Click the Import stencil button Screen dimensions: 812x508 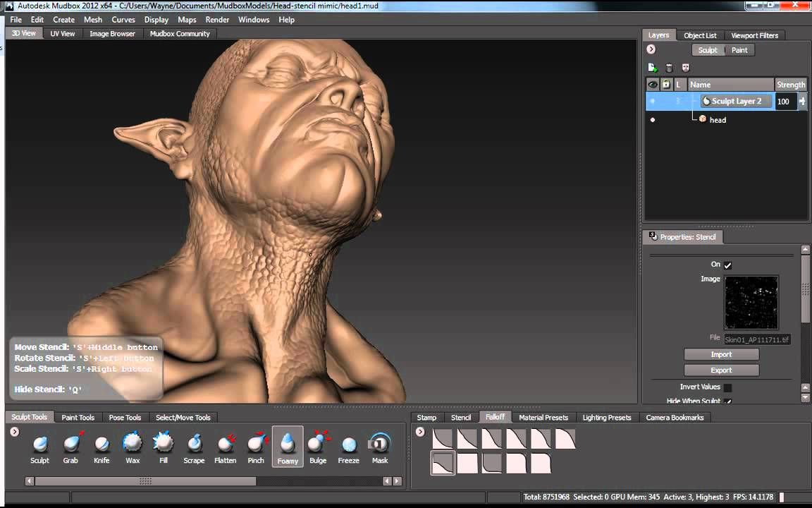[721, 355]
